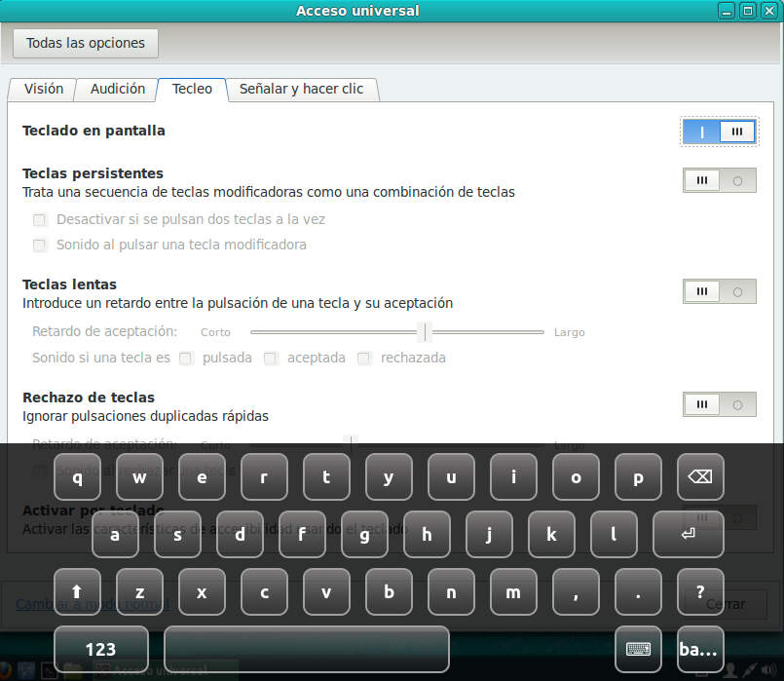784x681 pixels.
Task: Tap the 'p' key on the on-screen keyboard
Action: [x=638, y=476]
